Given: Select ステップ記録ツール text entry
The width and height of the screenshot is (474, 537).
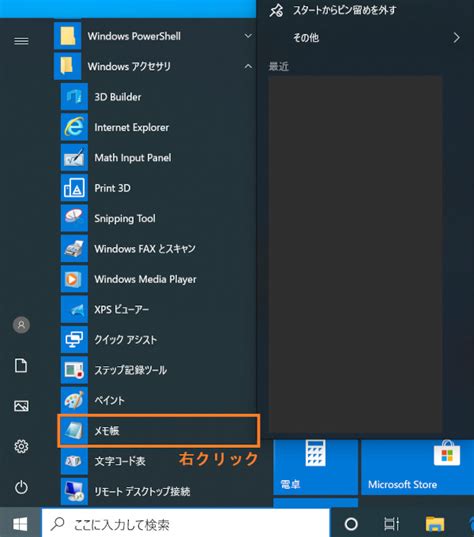Looking at the screenshot, I should pyautogui.click(x=130, y=370).
